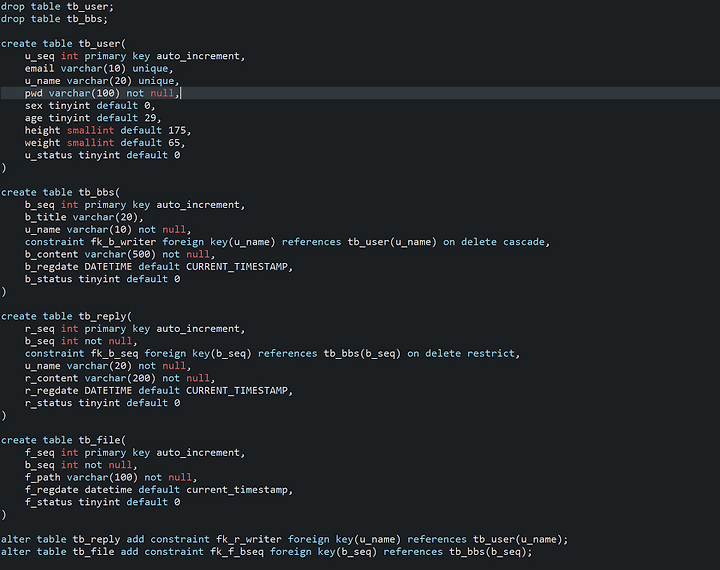Screen dimensions: 720x570
Task: Click the "r_seq int primary key auto_increment," line
Action: click(135, 329)
